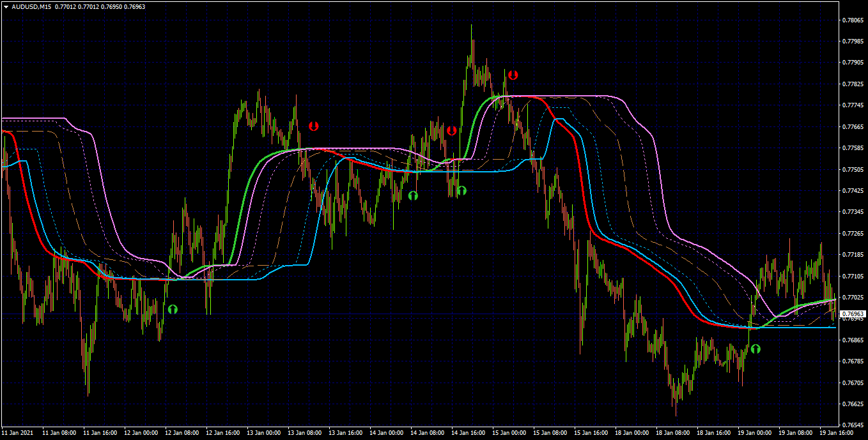Click the 15 Jan 08:00 time label
868x440 pixels.
point(550,433)
